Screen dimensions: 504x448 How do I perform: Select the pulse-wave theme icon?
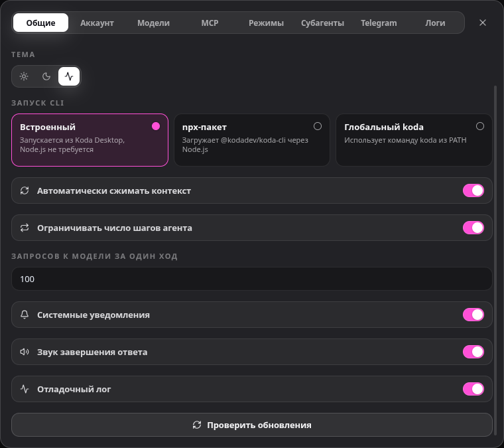tap(69, 76)
